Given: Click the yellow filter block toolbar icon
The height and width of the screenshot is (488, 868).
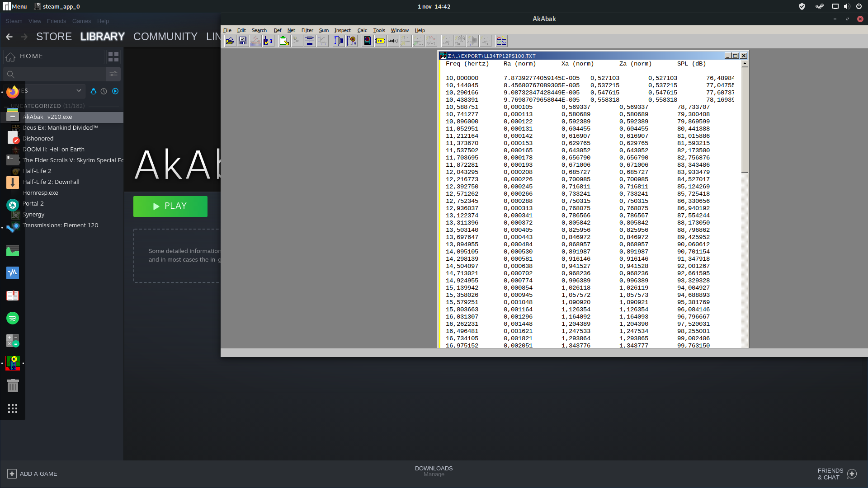Looking at the screenshot, I should (380, 41).
